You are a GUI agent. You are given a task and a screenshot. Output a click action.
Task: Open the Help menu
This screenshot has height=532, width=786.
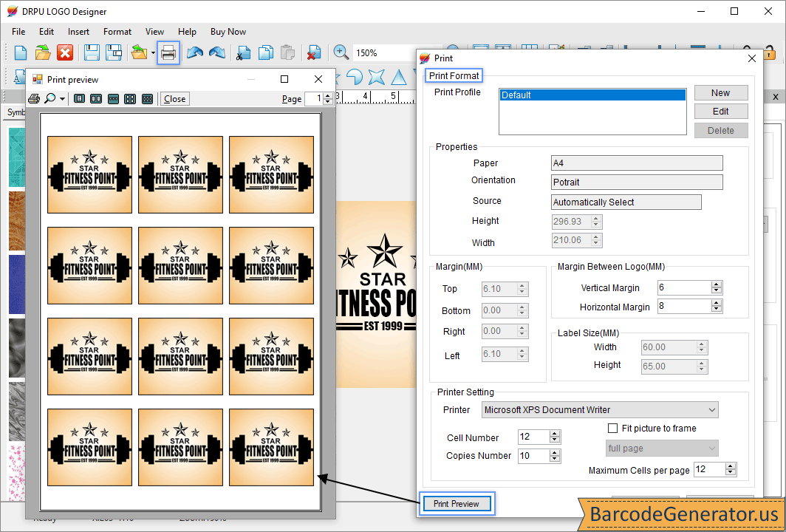[x=187, y=32]
